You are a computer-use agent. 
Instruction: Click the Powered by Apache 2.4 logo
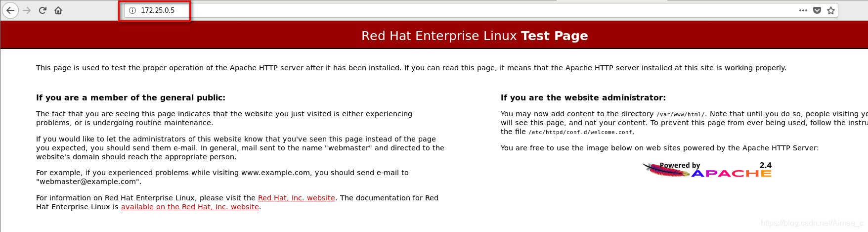(707, 170)
